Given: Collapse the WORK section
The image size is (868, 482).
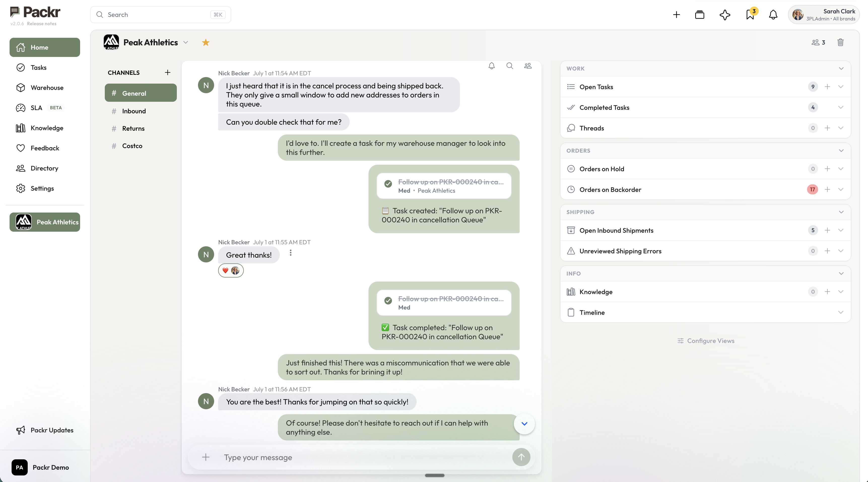Looking at the screenshot, I should point(841,69).
